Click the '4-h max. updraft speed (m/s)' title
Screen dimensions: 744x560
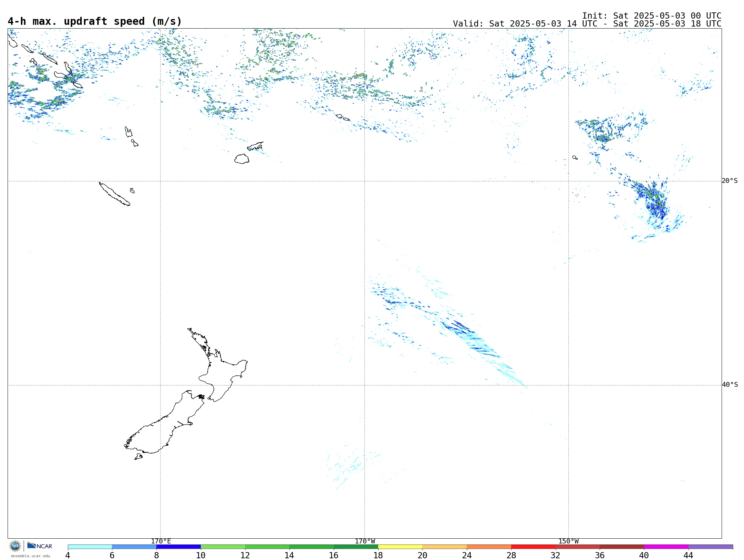coord(95,21)
